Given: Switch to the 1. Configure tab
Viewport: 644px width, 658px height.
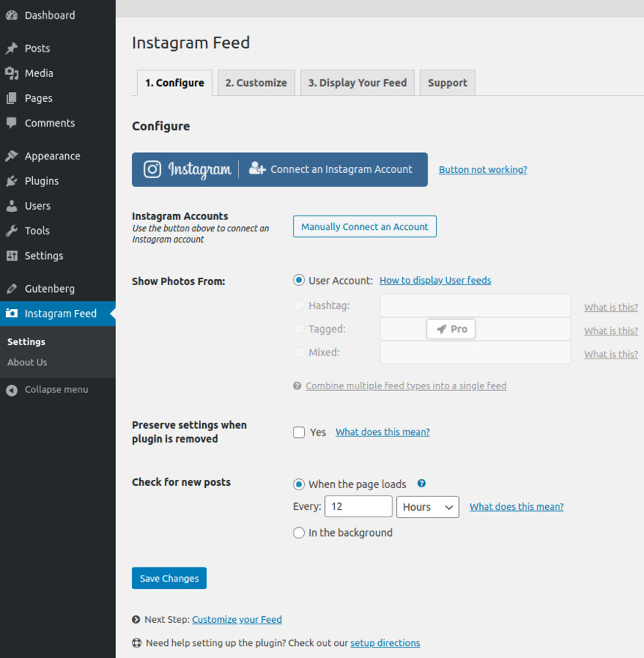Looking at the screenshot, I should tap(174, 83).
